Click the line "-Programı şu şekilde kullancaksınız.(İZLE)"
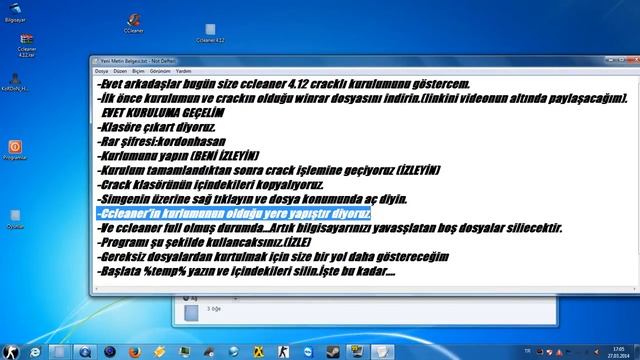 (x=204, y=242)
